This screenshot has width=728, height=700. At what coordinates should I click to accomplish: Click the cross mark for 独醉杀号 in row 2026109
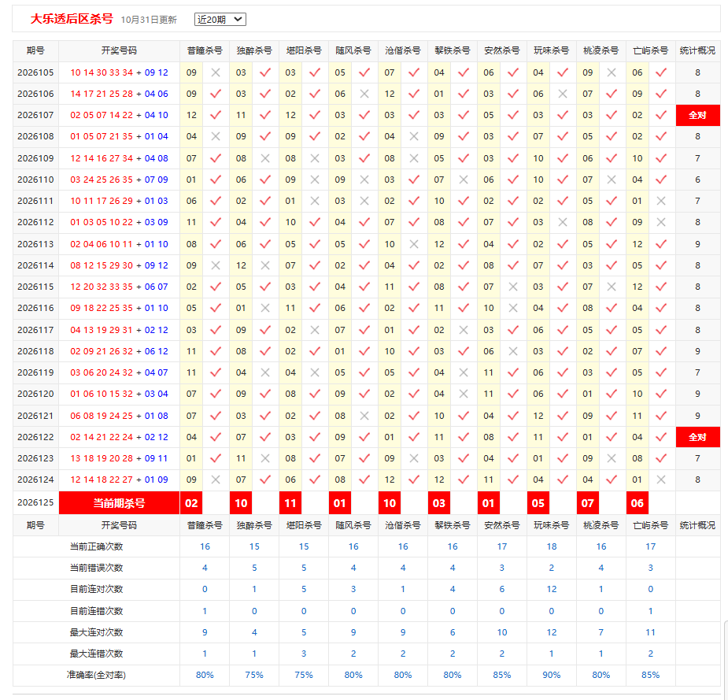pos(265,158)
